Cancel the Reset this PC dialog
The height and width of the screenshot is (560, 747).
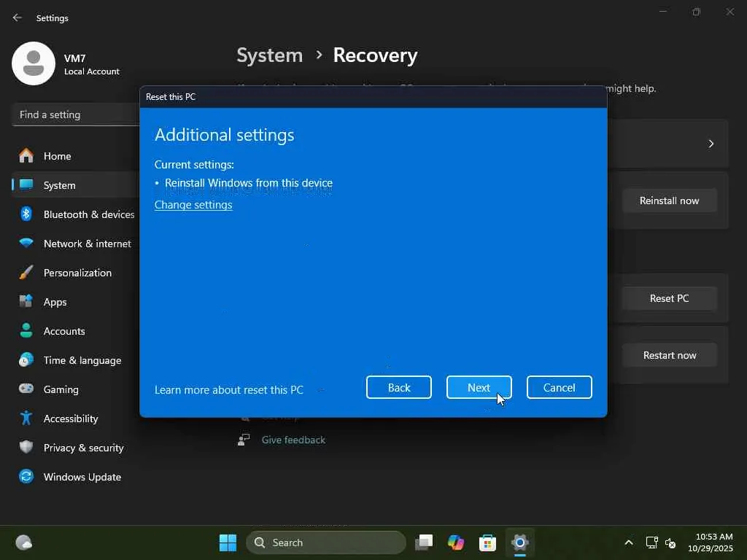[x=560, y=388]
